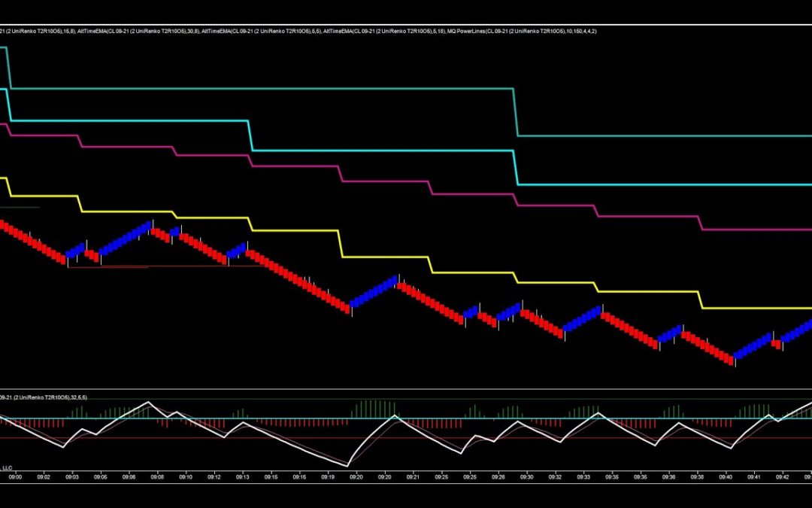Select the 09:08 time axis label
812x508 pixels.
pos(157,476)
